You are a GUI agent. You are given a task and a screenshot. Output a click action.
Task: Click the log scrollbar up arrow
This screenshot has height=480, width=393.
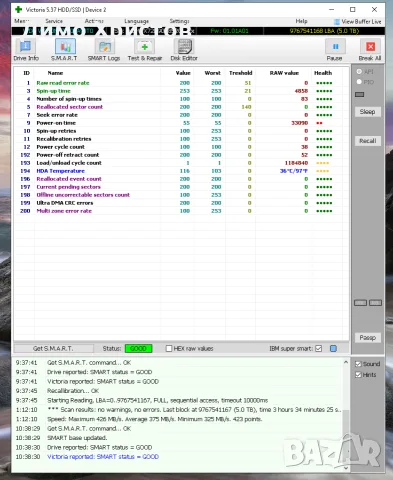(x=346, y=362)
